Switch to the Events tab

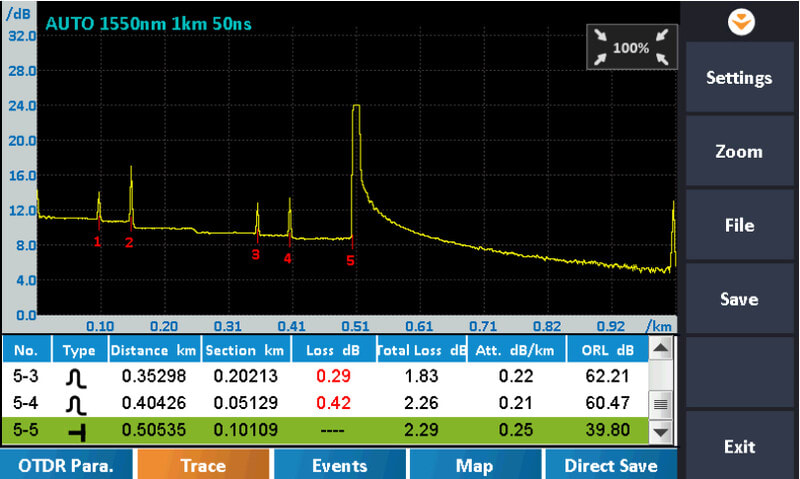[x=339, y=465]
